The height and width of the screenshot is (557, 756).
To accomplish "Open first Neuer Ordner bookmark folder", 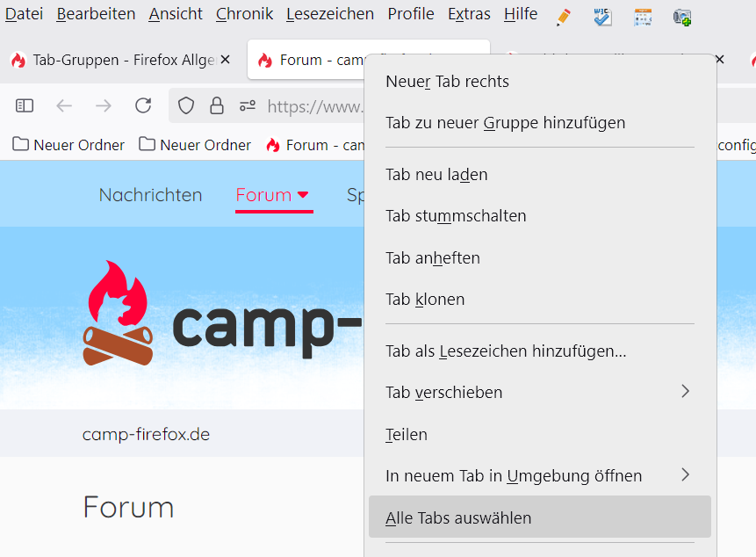I will click(x=68, y=145).
